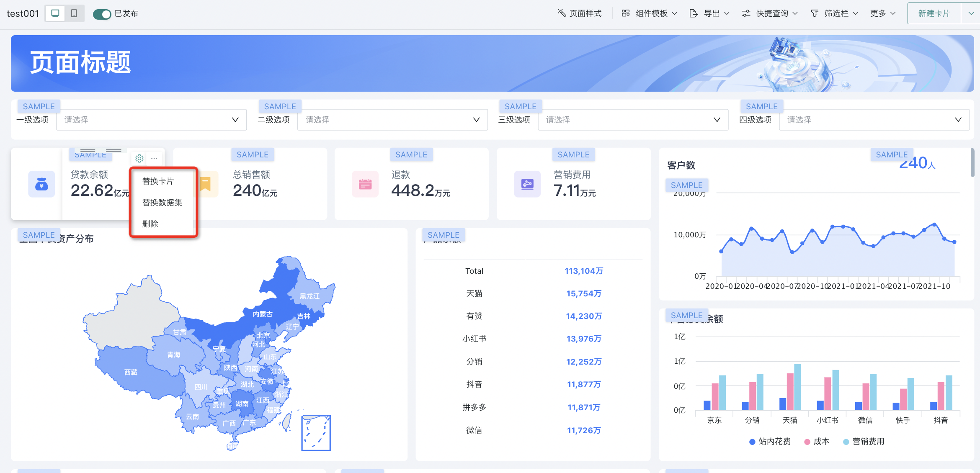Click 四川 region on the map
Image resolution: width=980 pixels, height=473 pixels.
pos(201,387)
